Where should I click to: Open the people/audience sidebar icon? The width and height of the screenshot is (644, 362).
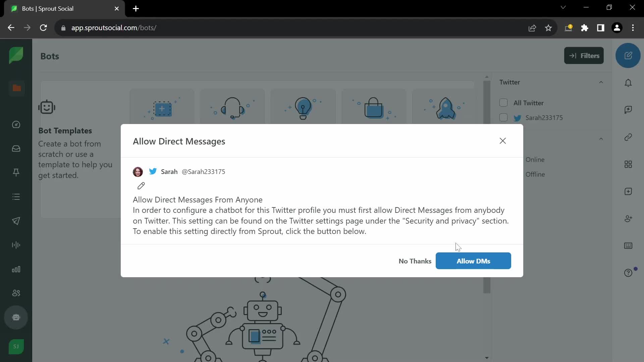click(x=16, y=293)
